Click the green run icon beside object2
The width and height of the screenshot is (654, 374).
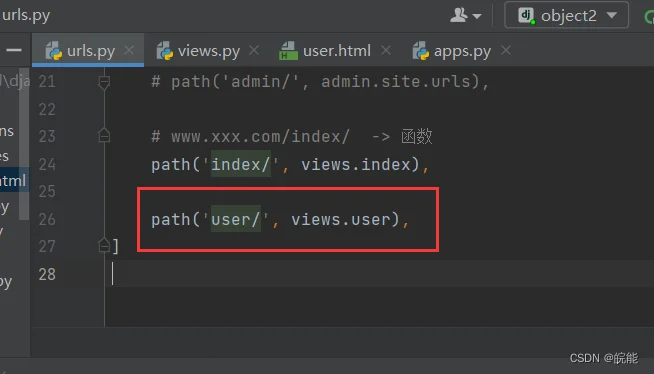pyautogui.click(x=649, y=17)
